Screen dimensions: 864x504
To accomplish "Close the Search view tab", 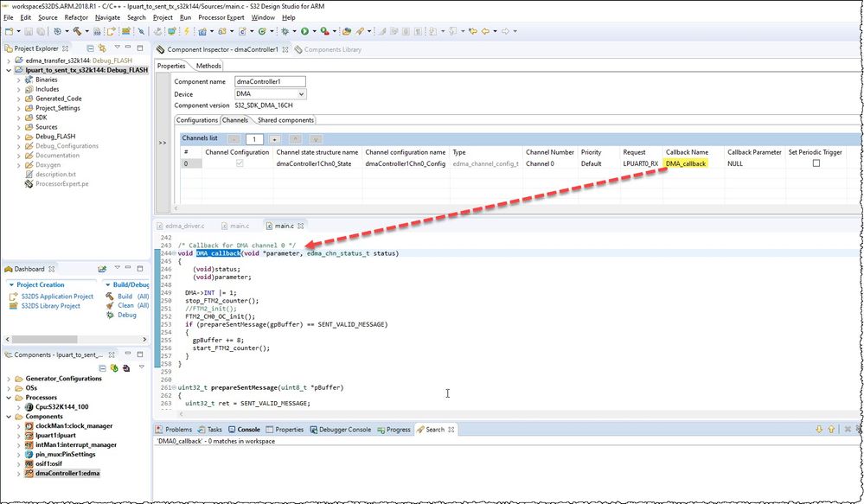I will click(x=451, y=430).
